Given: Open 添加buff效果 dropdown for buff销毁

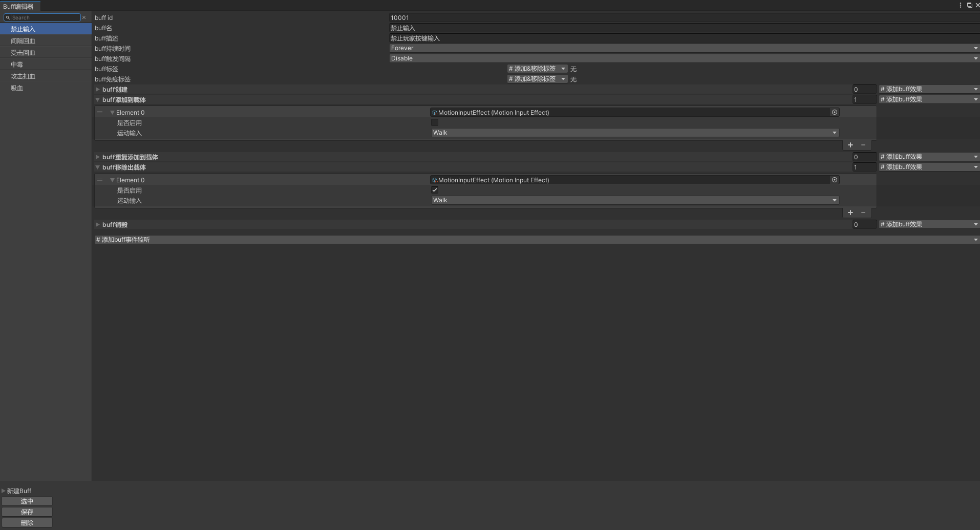Looking at the screenshot, I should [x=929, y=224].
